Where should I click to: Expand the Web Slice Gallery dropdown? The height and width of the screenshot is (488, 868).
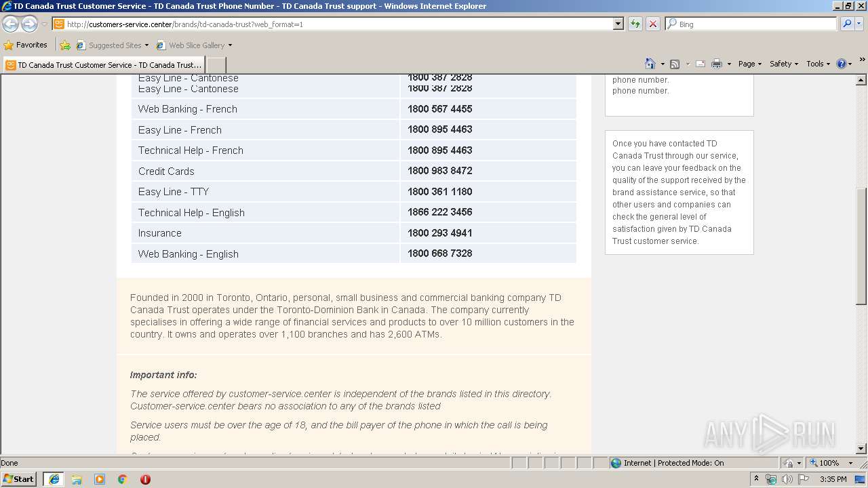(230, 45)
